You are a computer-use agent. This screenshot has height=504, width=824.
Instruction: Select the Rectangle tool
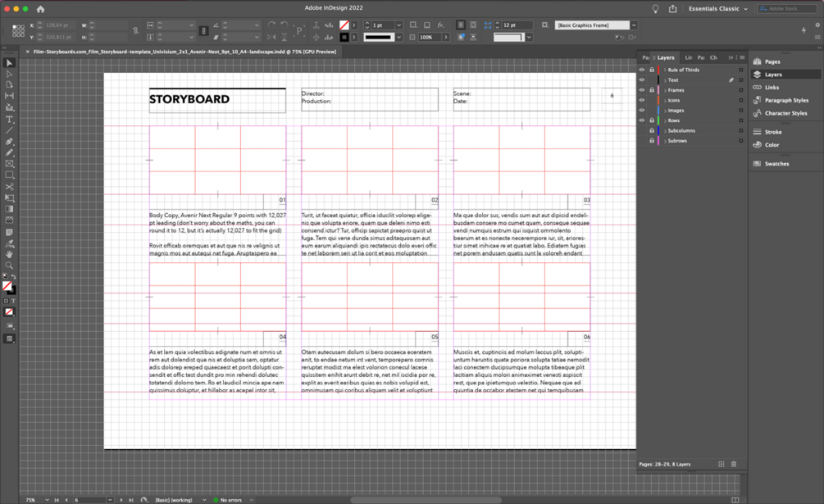(x=9, y=175)
